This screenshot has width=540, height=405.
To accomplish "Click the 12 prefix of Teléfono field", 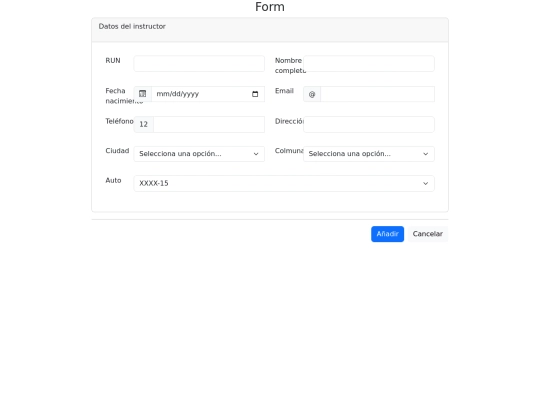I will click(144, 124).
